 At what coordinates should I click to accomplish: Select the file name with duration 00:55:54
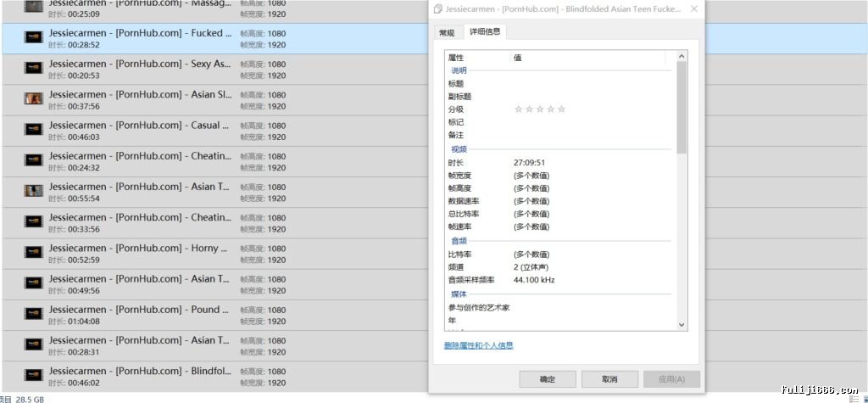coord(140,187)
